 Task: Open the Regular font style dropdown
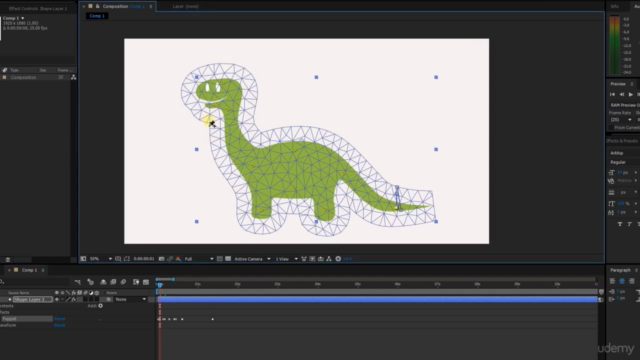click(624, 162)
